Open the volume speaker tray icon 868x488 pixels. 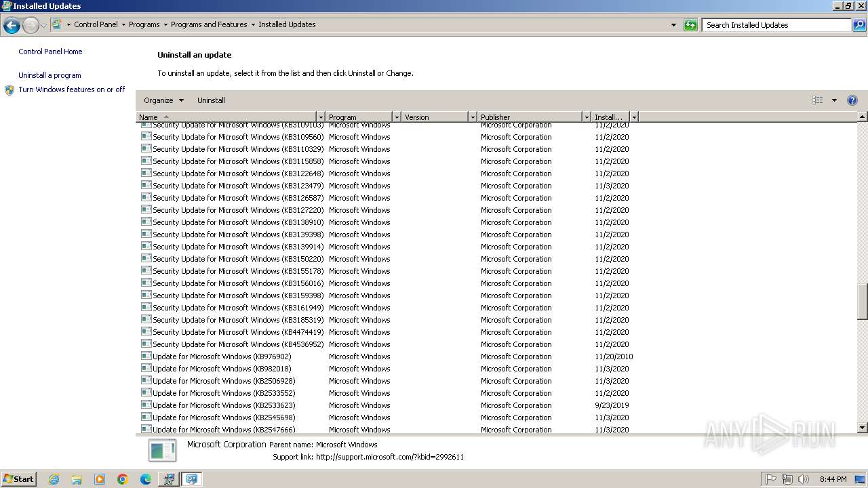pos(804,479)
